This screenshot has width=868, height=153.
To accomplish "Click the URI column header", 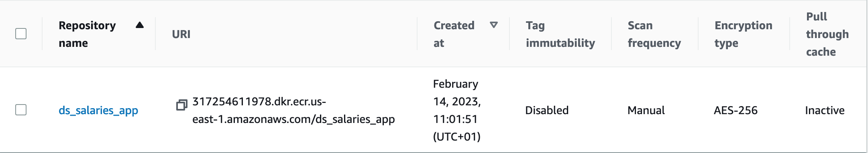I will click(181, 34).
